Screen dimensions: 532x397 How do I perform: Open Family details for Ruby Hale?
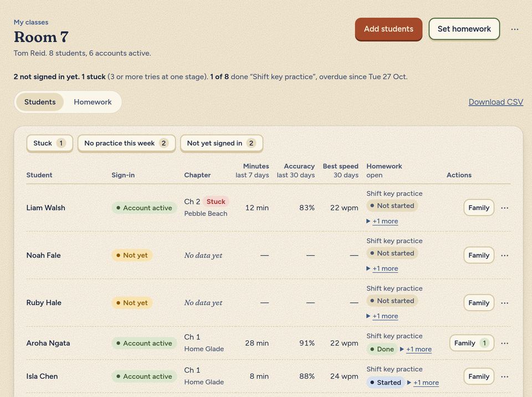[x=479, y=303]
